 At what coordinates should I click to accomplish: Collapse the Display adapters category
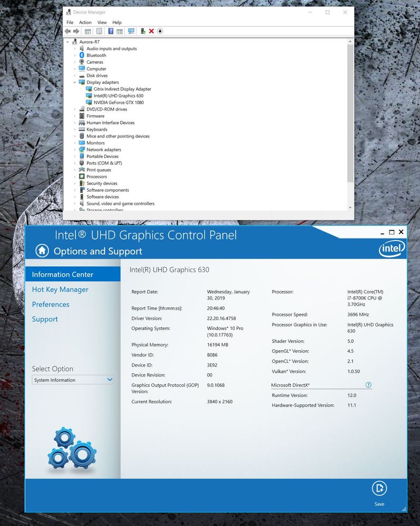75,82
